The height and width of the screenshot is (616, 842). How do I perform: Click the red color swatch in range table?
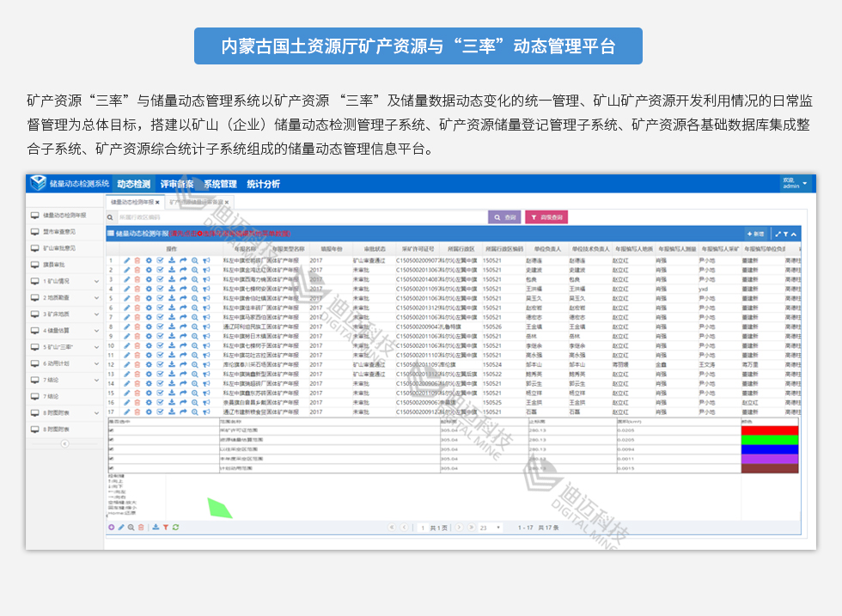(x=769, y=430)
